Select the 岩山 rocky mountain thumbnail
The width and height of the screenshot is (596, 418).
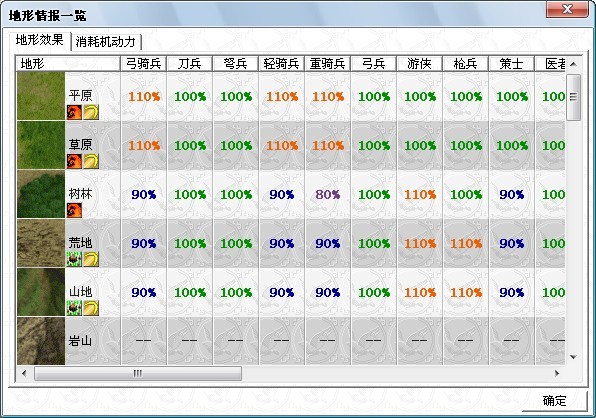[x=41, y=341]
